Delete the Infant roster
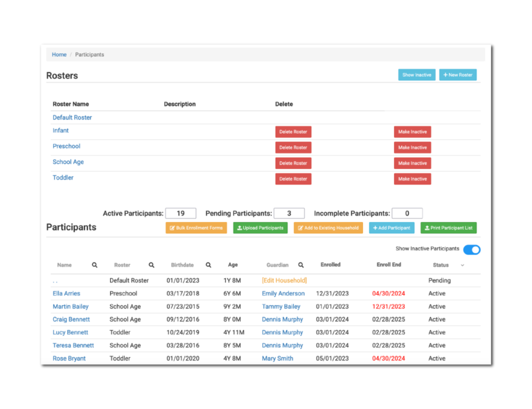The image size is (532, 409). click(293, 131)
